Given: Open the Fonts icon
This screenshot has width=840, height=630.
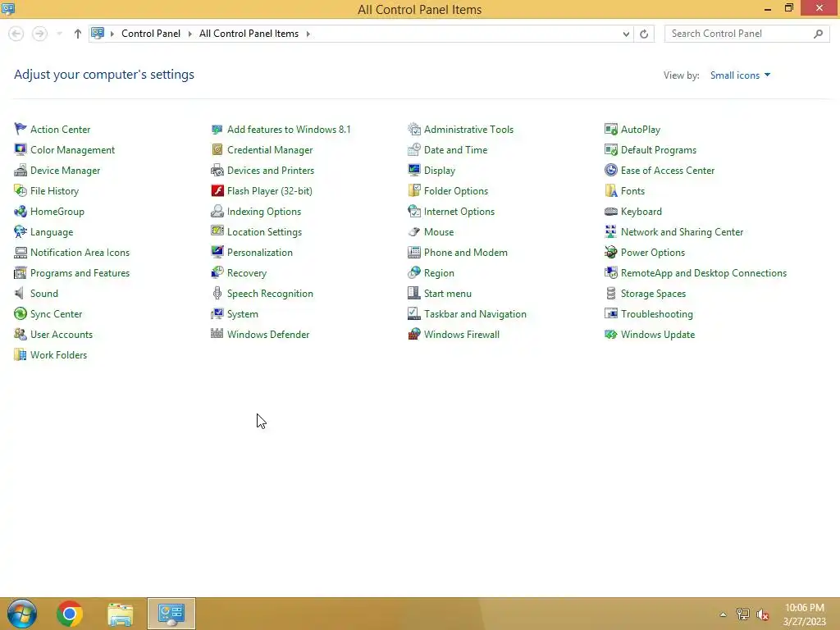Looking at the screenshot, I should click(x=610, y=190).
